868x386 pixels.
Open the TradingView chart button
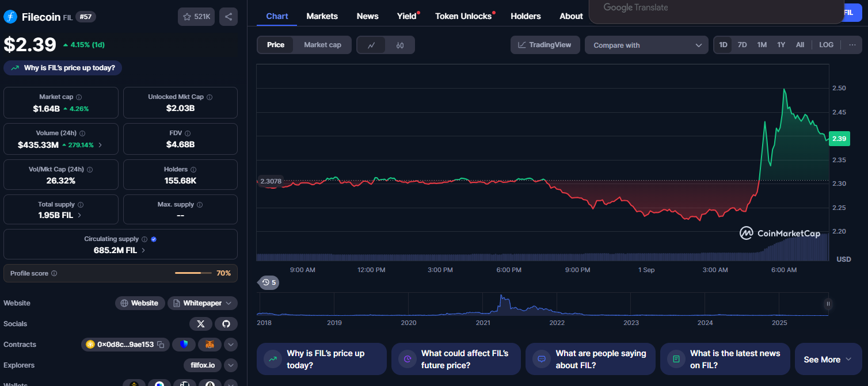(545, 45)
